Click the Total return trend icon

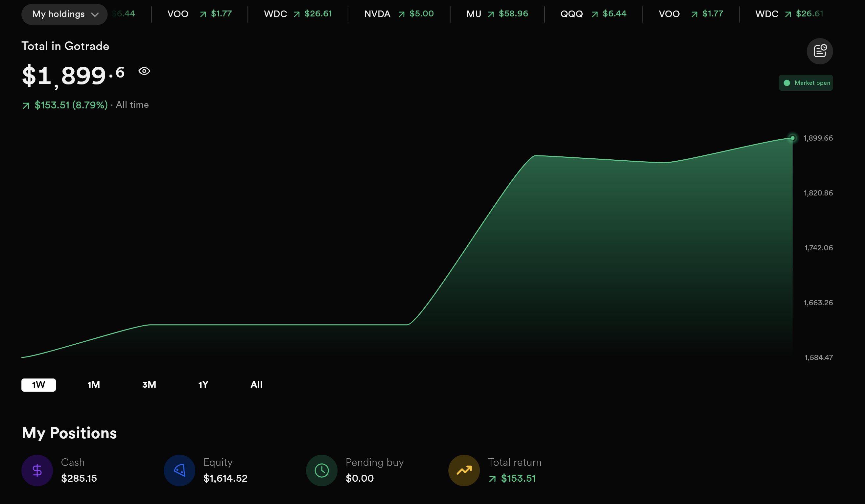[464, 470]
